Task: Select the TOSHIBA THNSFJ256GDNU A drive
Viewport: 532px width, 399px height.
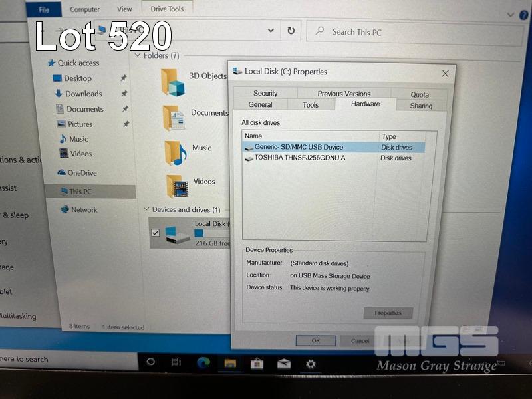Action: click(299, 158)
